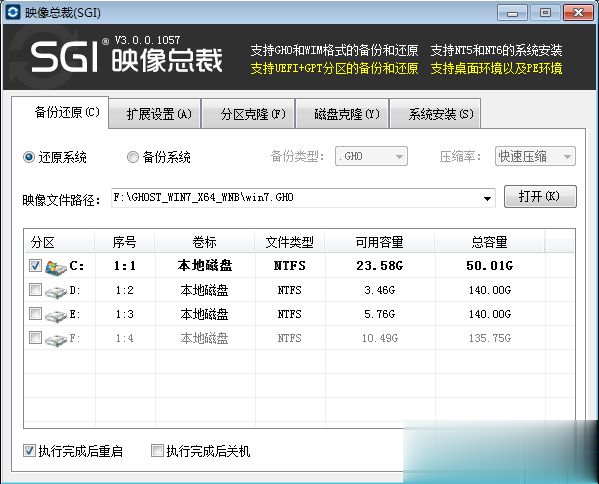
Task: Click the Windows system drive icon for C:
Action: coord(56,267)
